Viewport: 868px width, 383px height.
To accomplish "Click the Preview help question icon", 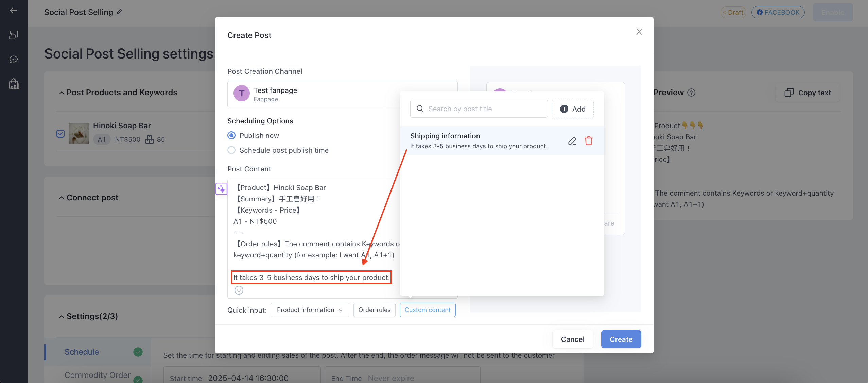I will click(x=691, y=93).
